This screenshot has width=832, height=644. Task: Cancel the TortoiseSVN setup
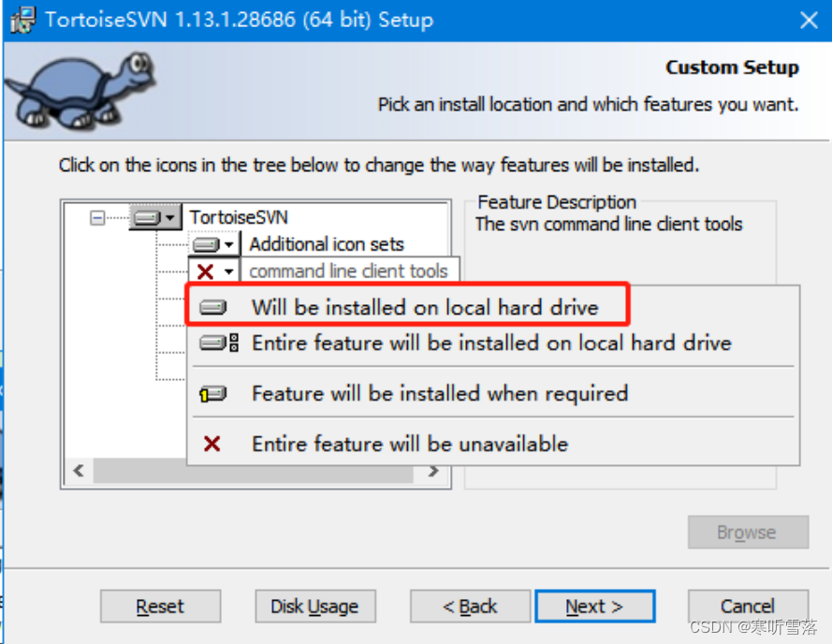(x=748, y=606)
